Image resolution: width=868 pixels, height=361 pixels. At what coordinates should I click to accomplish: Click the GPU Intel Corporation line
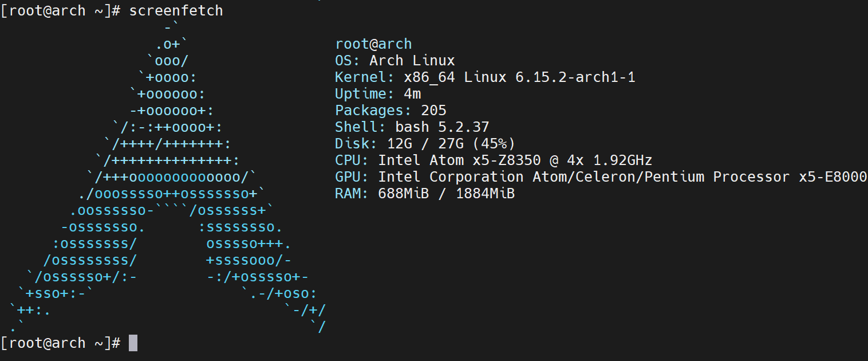[601, 177]
